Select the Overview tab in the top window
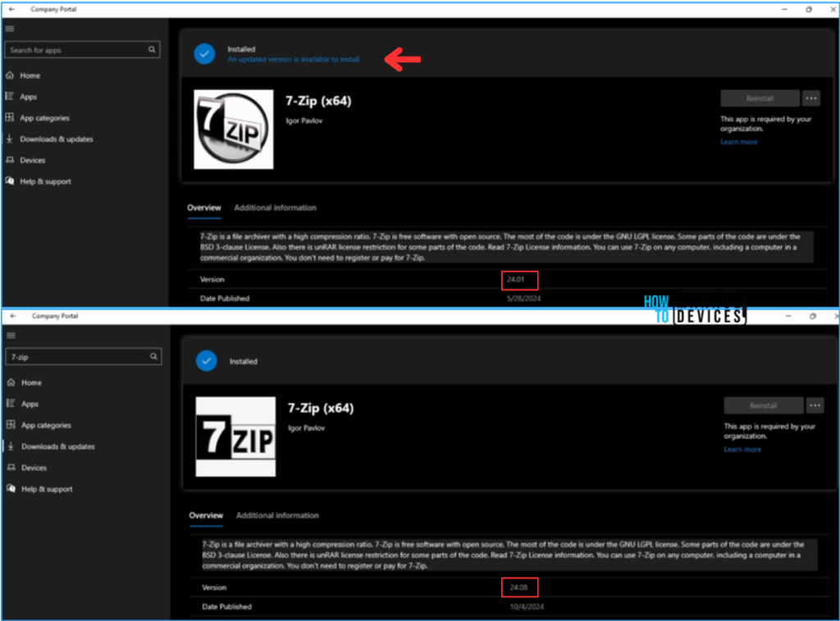 pyautogui.click(x=204, y=208)
